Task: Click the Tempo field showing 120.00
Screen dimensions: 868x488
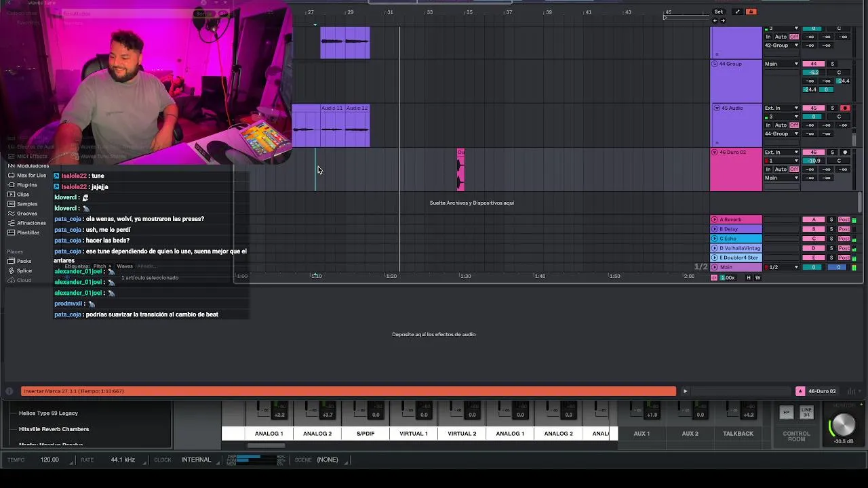Action: point(50,460)
